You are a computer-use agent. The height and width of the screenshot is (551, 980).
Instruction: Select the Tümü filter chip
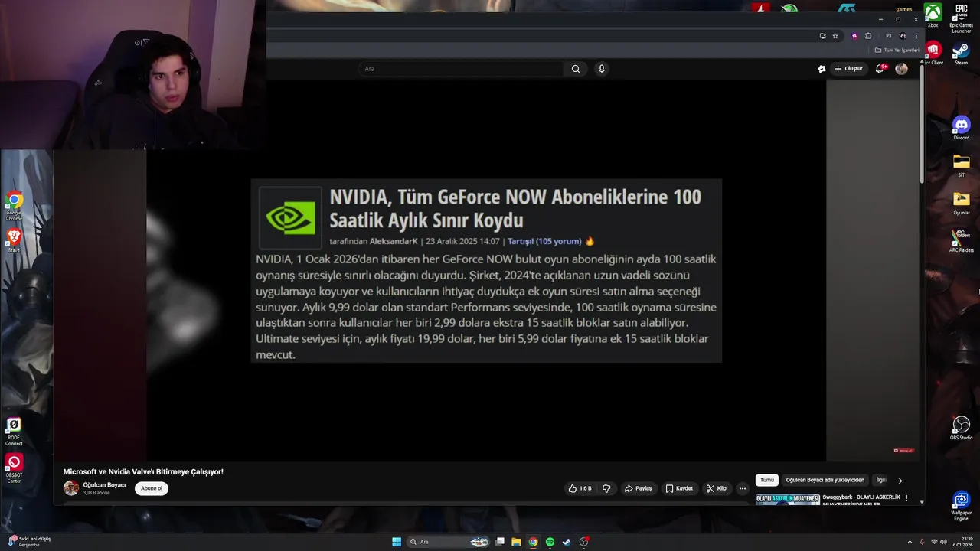click(767, 480)
